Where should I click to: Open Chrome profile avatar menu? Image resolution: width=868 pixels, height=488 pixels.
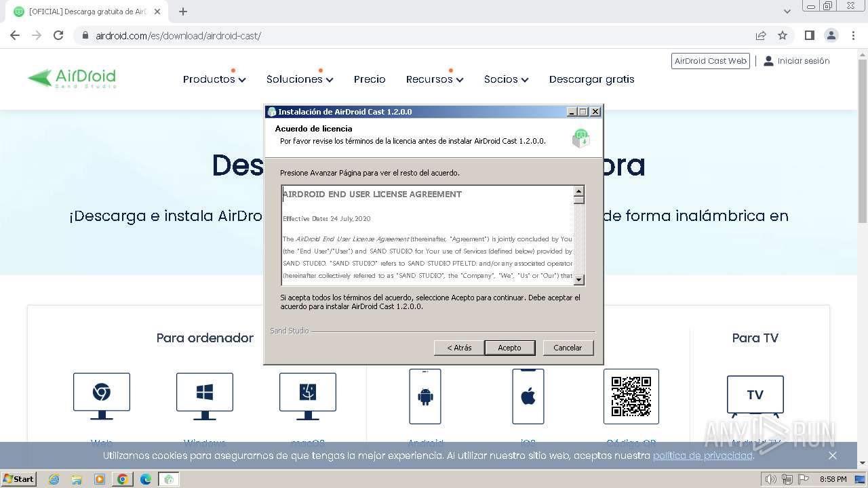831,35
